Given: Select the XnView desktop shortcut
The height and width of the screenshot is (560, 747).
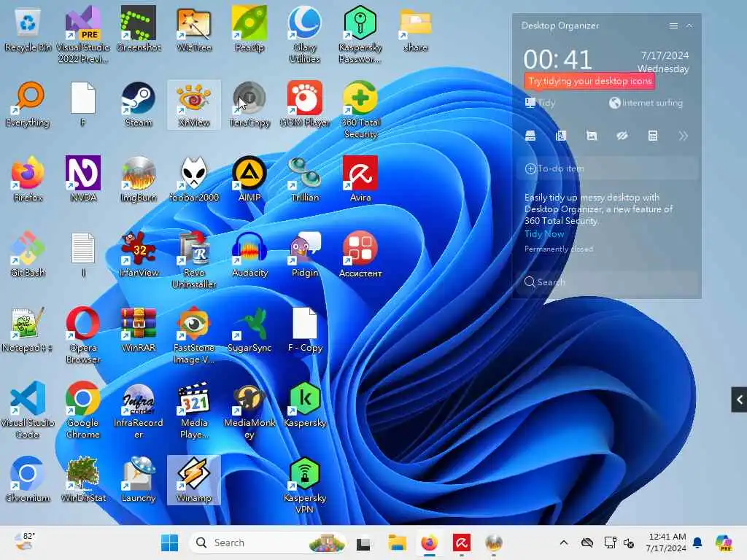Looking at the screenshot, I should (x=194, y=105).
